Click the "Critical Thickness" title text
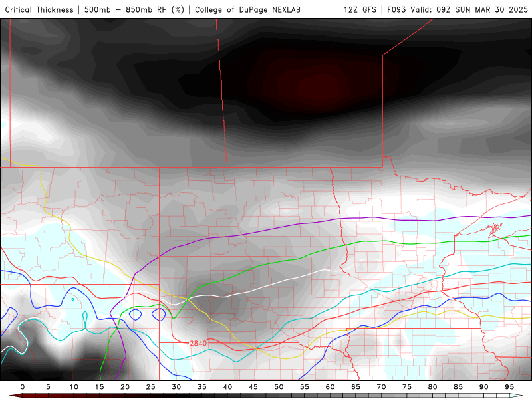 pos(39,9)
